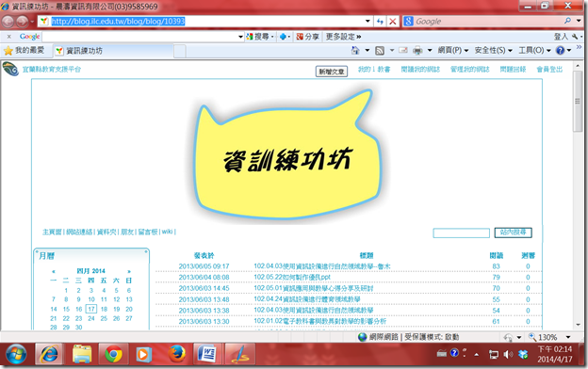The width and height of the screenshot is (588, 369).
Task: Click the Refresh page icon
Action: [381, 22]
